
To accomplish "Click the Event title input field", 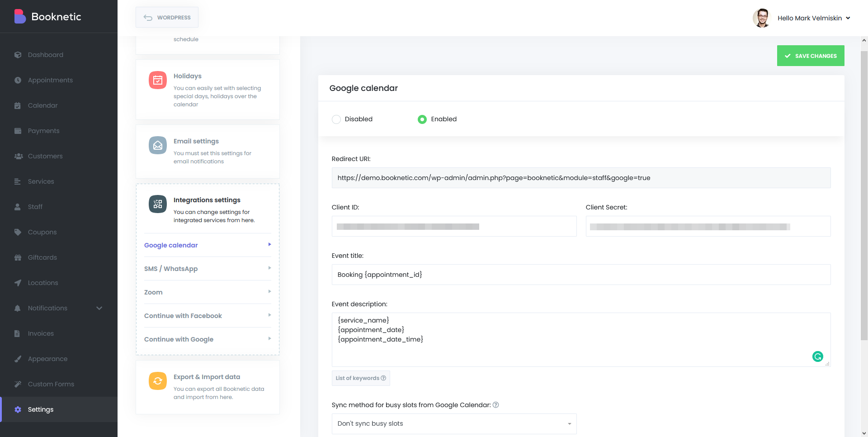I will tap(581, 275).
